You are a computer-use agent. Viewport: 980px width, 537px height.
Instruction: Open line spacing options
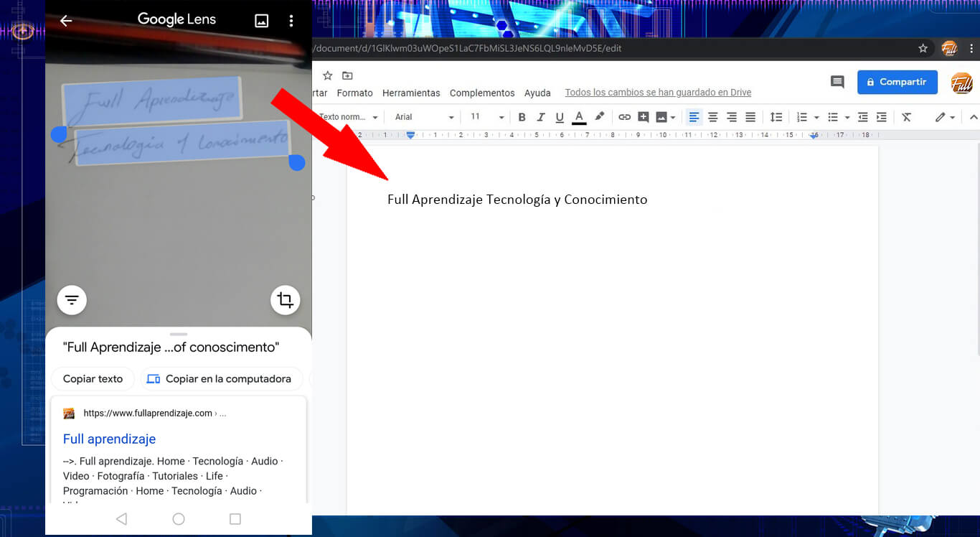pyautogui.click(x=776, y=117)
